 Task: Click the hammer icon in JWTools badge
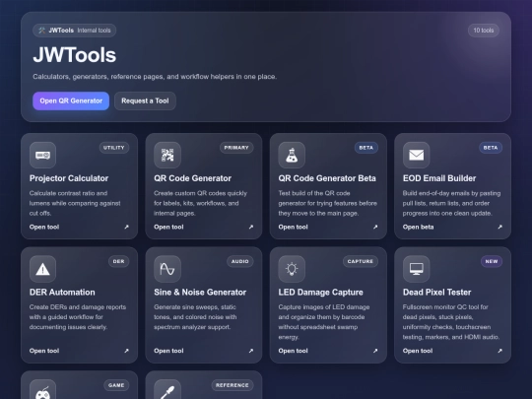[x=41, y=31]
